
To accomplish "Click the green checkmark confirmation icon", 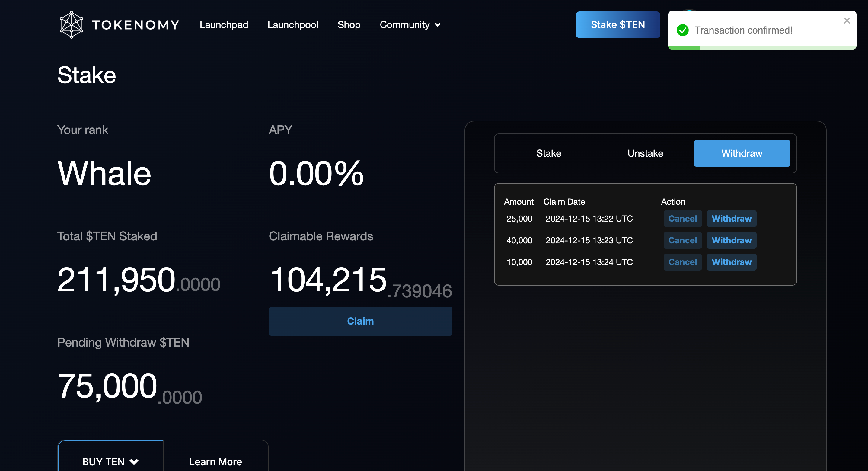I will (682, 30).
